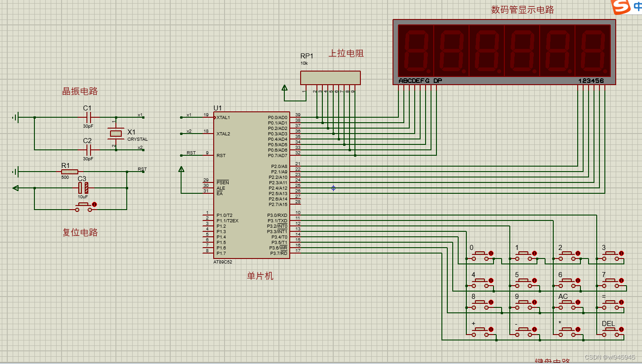Viewport: 642px width, 364px height.
Task: Click the ALE pin name on U1
Action: (220, 188)
